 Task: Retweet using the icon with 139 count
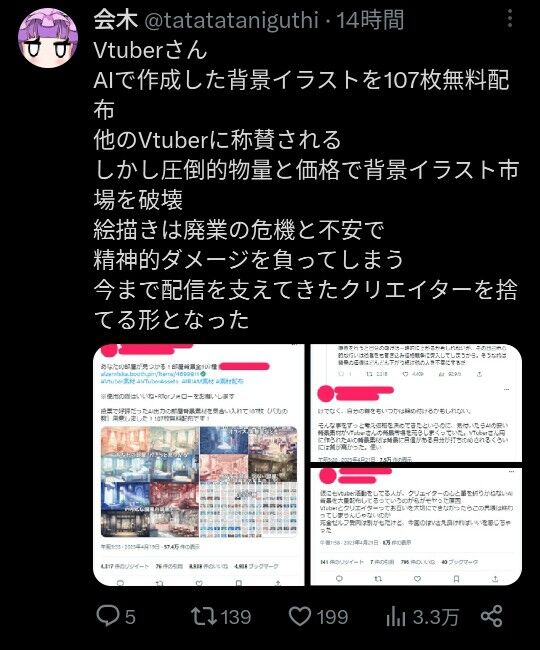(x=204, y=616)
